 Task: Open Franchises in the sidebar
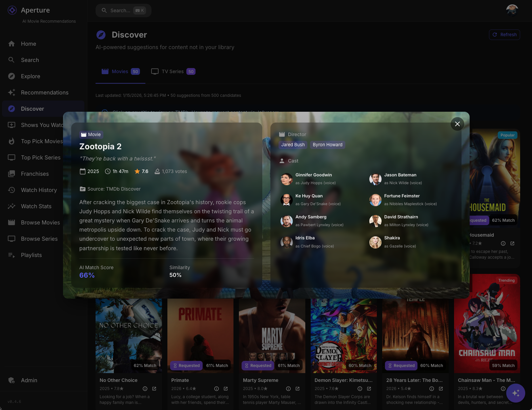35,174
